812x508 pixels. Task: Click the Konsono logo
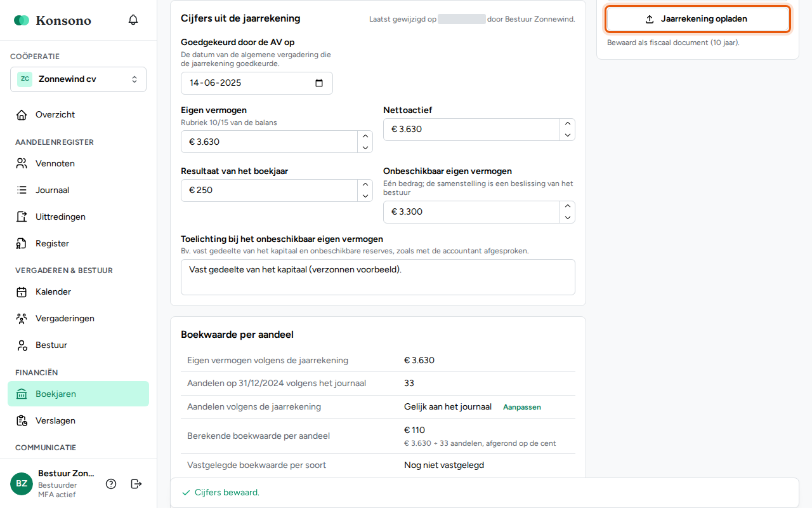click(53, 20)
